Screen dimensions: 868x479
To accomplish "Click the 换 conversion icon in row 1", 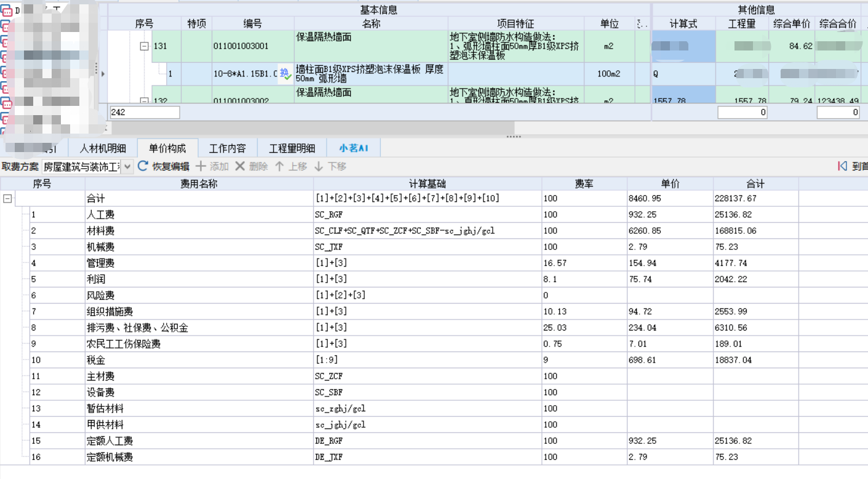I will 285,74.
